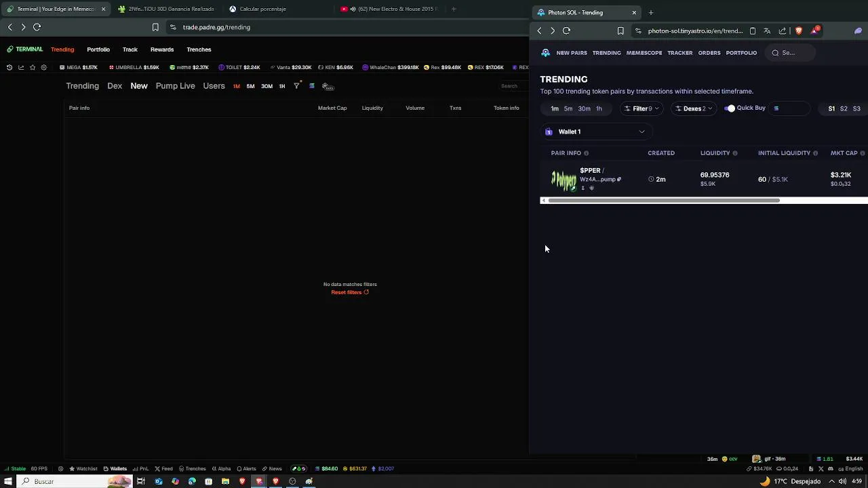868x488 pixels.
Task: Click Brave rewards triangle icon in Photon window
Action: click(814, 30)
